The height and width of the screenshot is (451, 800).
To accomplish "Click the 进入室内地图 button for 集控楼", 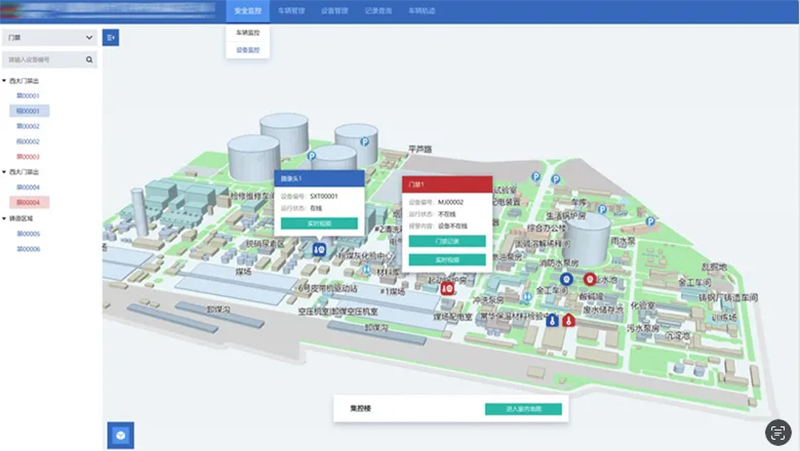I will pyautogui.click(x=523, y=409).
